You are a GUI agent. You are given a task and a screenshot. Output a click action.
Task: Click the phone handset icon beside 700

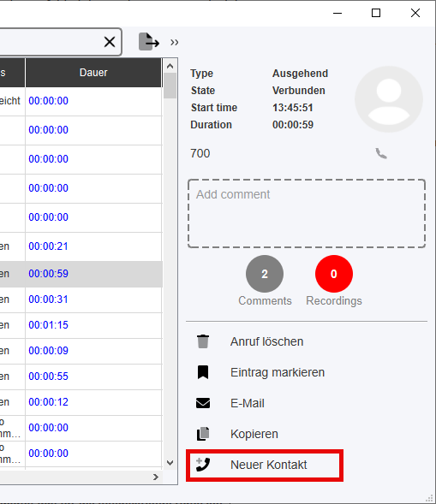click(381, 154)
